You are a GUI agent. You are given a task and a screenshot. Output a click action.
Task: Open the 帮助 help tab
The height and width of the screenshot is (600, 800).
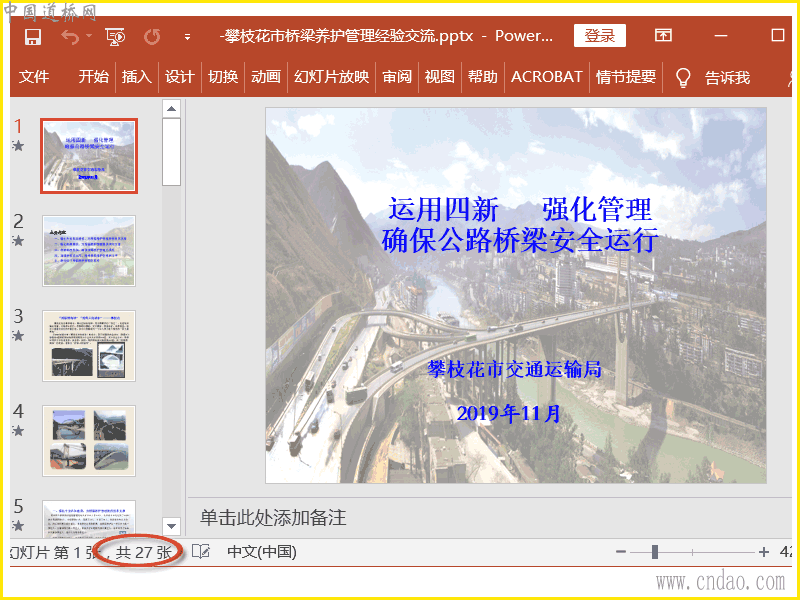483,77
